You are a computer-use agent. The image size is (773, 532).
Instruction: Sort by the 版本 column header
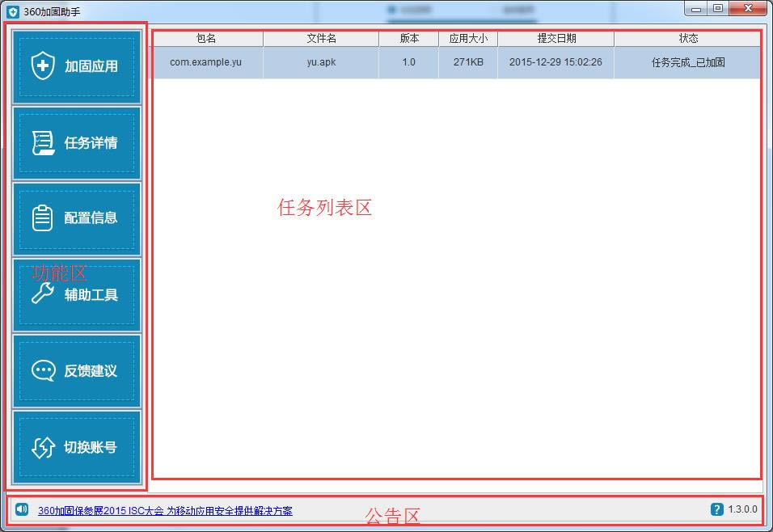[408, 39]
